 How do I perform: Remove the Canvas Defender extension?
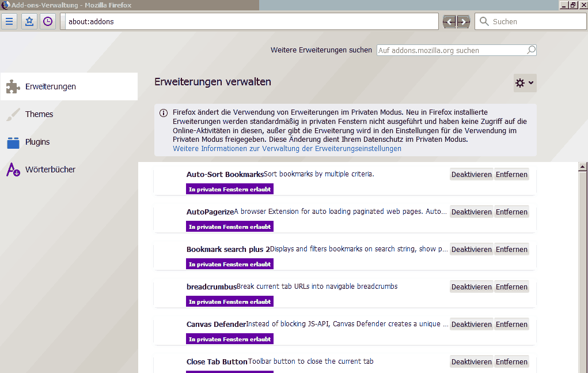tap(511, 325)
